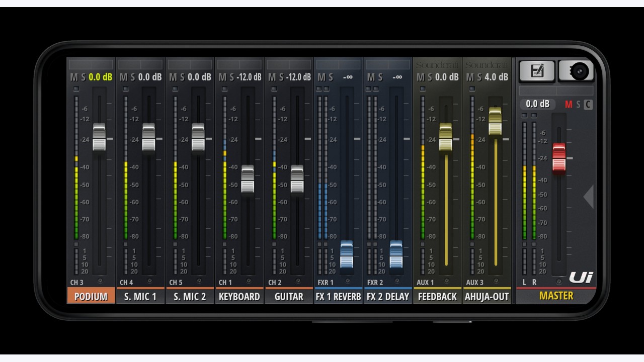Click the KEYBOARD fader handle
This screenshot has height=362, width=644.
(248, 179)
